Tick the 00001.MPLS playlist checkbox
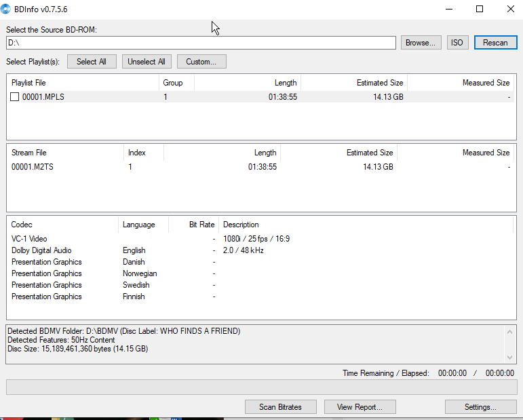This screenshot has width=523, height=420. click(15, 97)
